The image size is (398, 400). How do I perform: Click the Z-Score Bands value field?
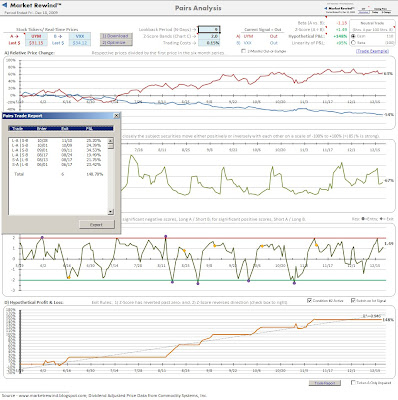click(x=209, y=36)
